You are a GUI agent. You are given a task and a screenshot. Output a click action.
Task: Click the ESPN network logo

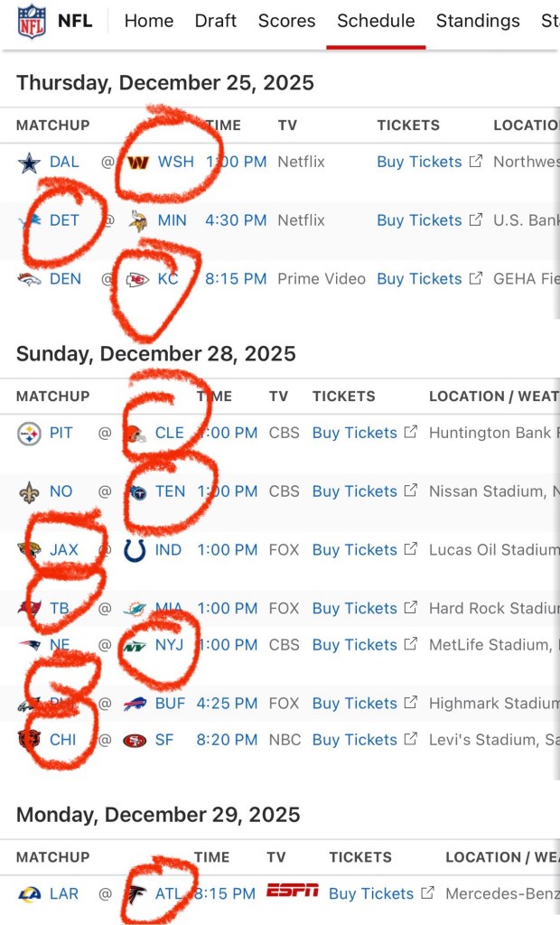292,892
